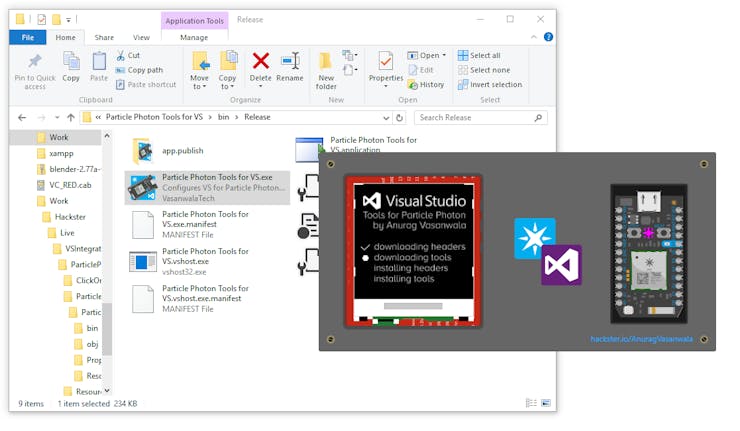Click the app.publish folder icon
This screenshot has height=431, width=740.
click(143, 151)
